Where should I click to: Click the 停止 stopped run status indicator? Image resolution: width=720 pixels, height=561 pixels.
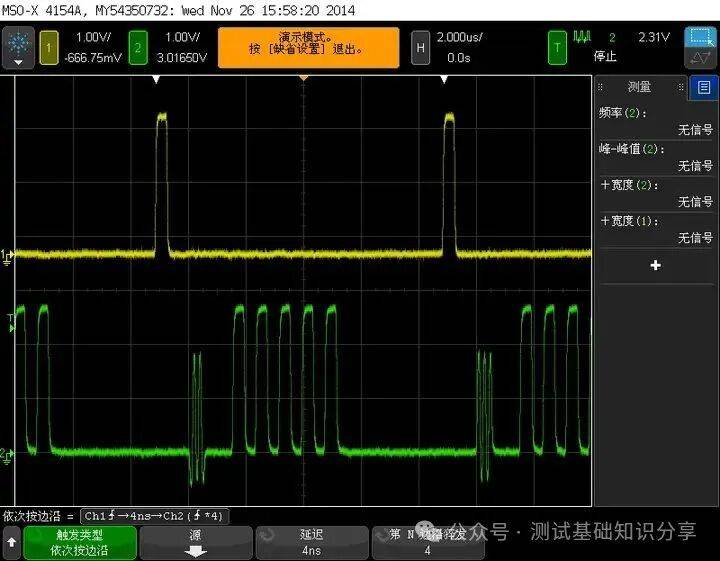[606, 57]
